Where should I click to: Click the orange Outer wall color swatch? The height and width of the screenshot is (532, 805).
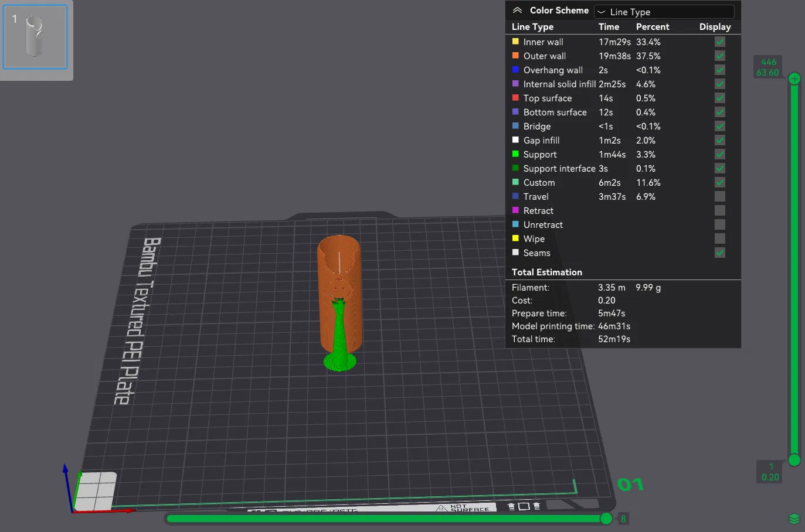tap(515, 56)
